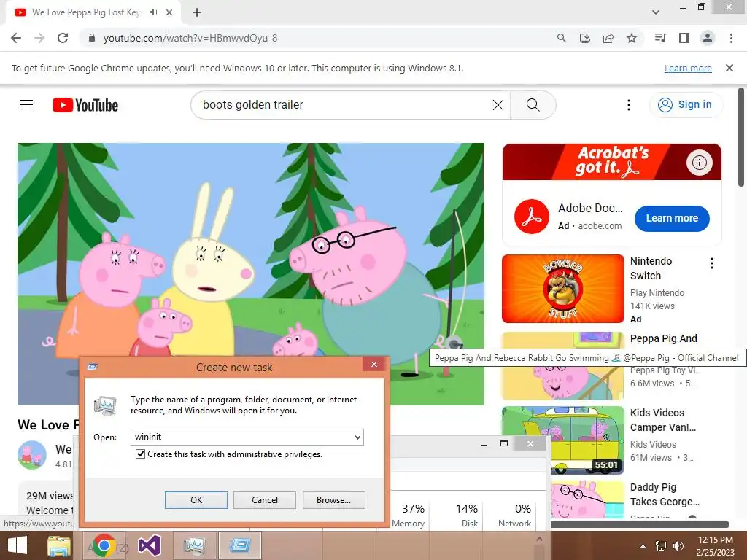Screen dimensions: 747x560
Task: Dismiss the Chrome update notification bar
Action: (x=729, y=68)
